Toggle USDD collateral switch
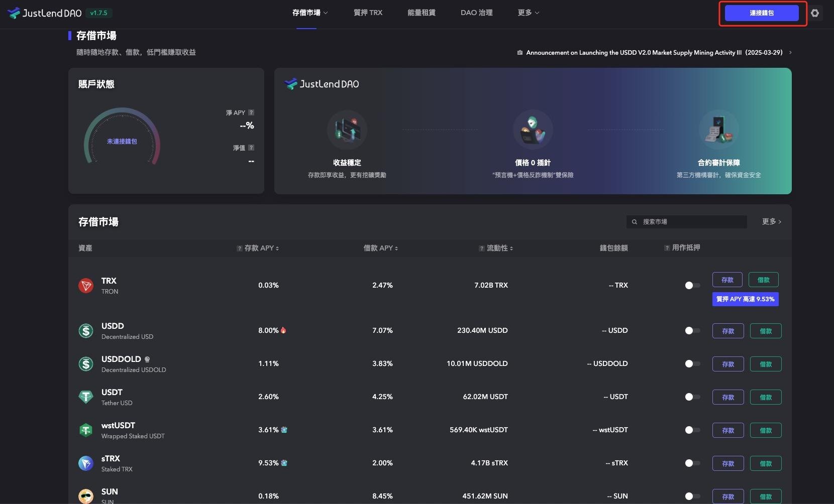 [692, 331]
